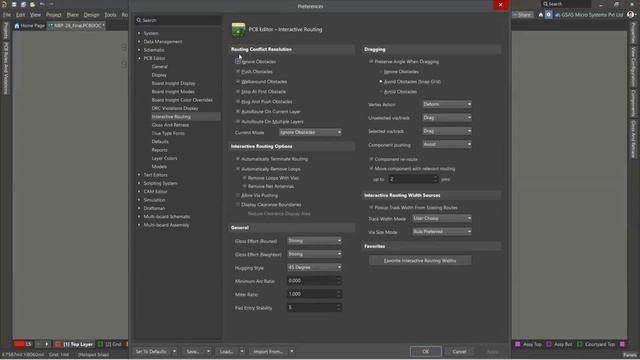The width and height of the screenshot is (640, 360).
Task: Click the Assy Top magenta layer swatch
Action: pyautogui.click(x=518, y=344)
